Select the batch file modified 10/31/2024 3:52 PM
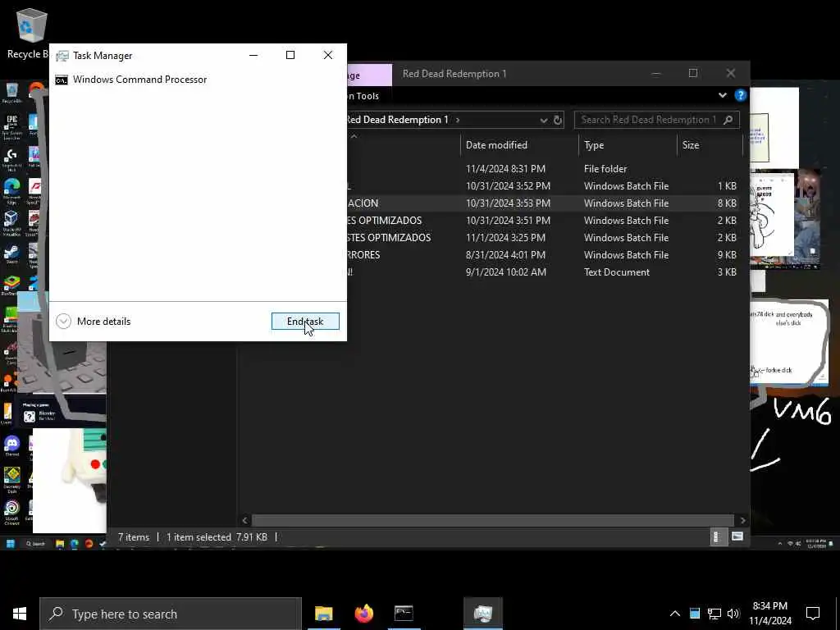Screen dimensions: 840x630 (545, 186)
